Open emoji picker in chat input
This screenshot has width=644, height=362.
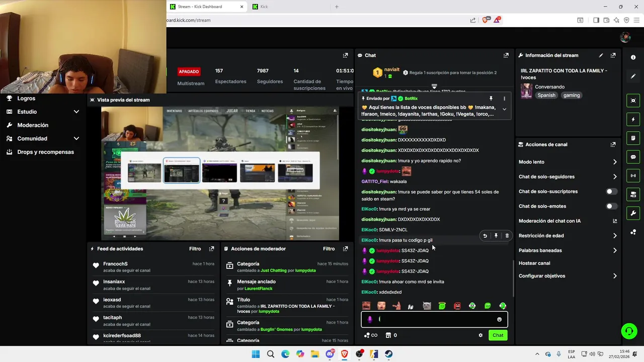pyautogui.click(x=499, y=319)
